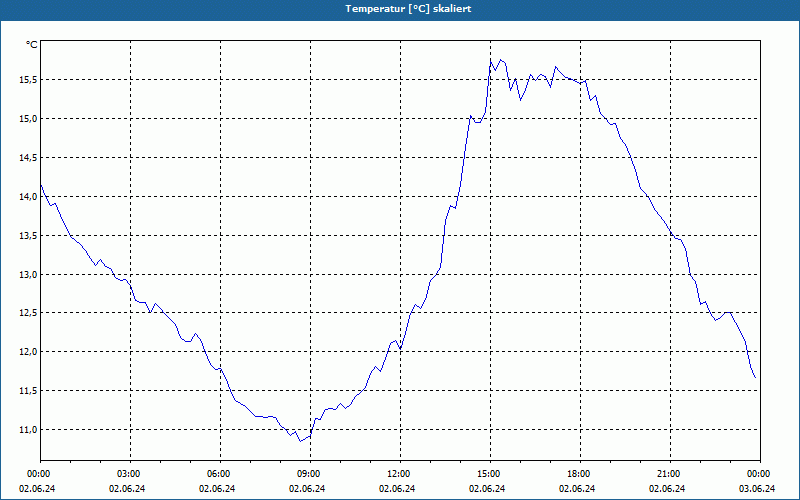Click the 02.06.24 date beneath 12:00
The height and width of the screenshot is (500, 800).
click(397, 488)
